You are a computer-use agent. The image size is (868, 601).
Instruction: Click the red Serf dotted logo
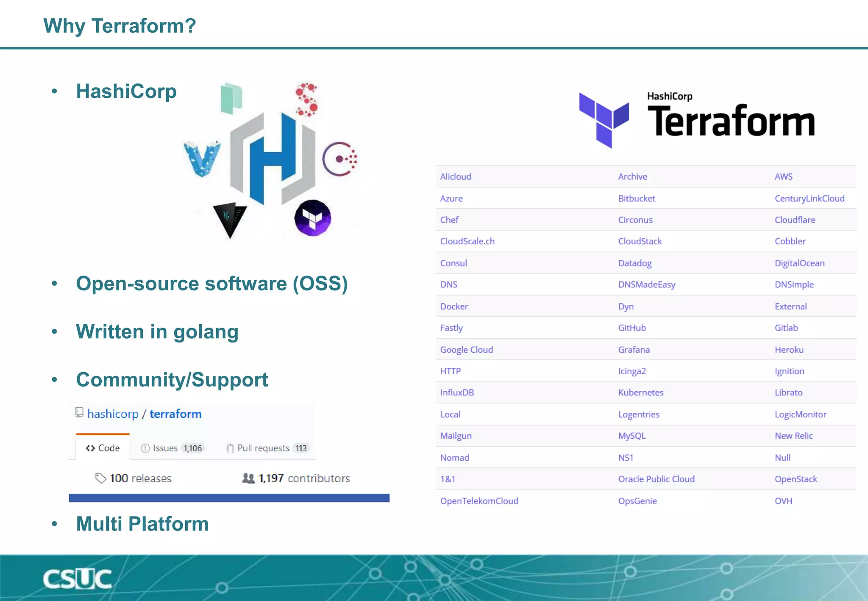coord(307,100)
